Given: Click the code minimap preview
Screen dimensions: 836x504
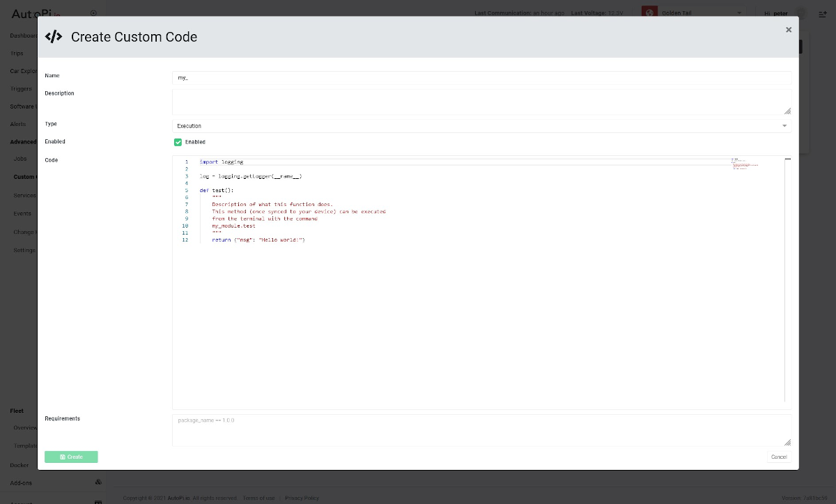Looking at the screenshot, I should (x=744, y=164).
